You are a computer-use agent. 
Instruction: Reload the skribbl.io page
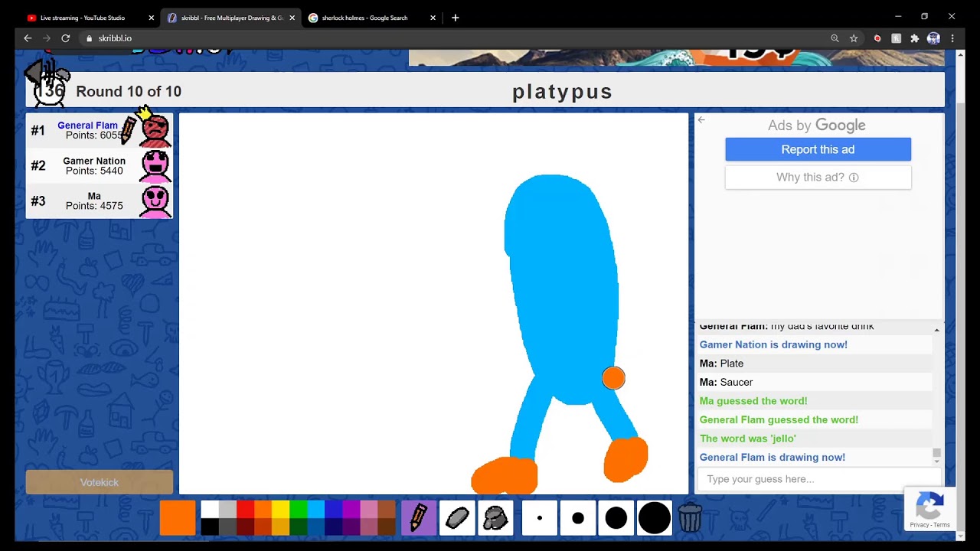coord(66,38)
